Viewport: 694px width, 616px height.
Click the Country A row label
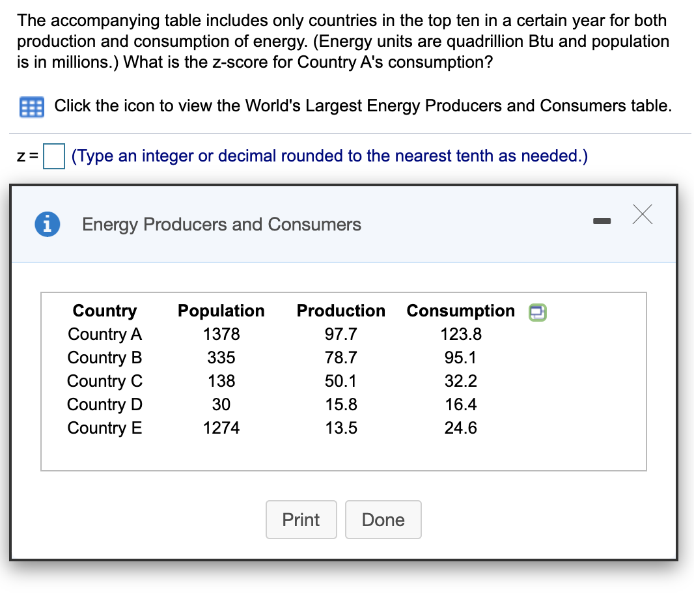[x=104, y=334]
